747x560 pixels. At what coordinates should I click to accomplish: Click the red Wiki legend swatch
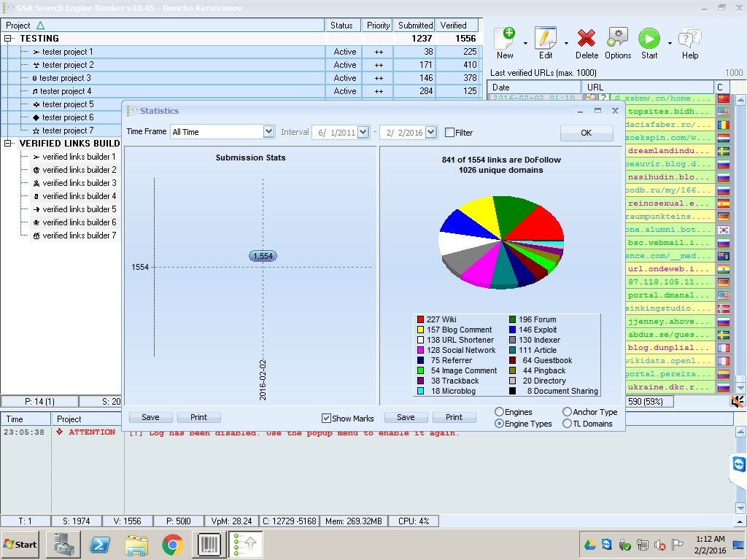(x=421, y=319)
